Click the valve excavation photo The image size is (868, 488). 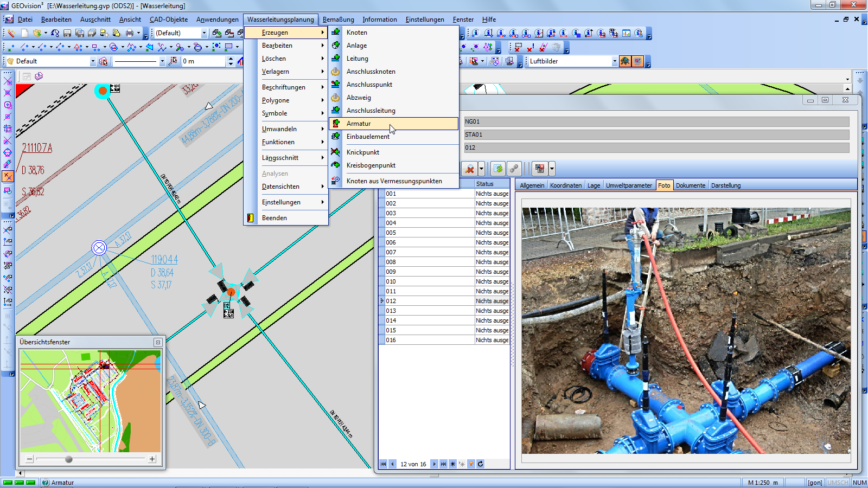pos(686,331)
